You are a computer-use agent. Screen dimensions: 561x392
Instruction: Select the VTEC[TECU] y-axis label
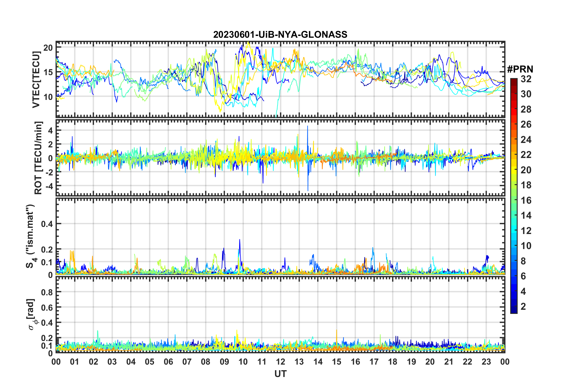(x=36, y=80)
